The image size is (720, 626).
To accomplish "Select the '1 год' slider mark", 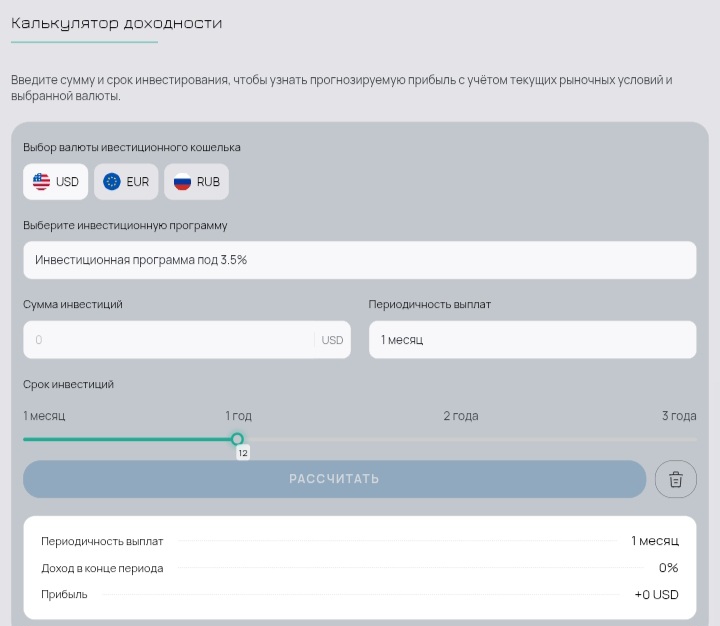I will tap(238, 416).
